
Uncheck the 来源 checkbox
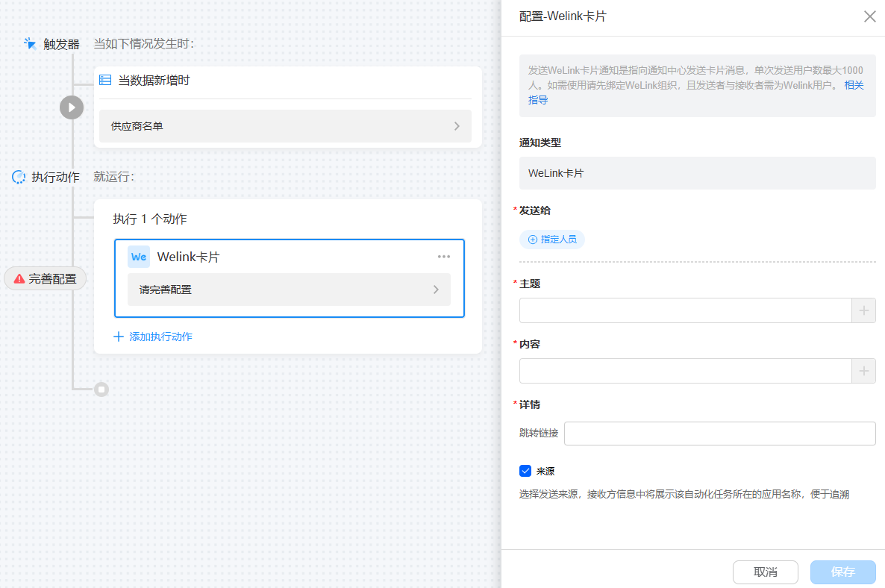coord(525,471)
